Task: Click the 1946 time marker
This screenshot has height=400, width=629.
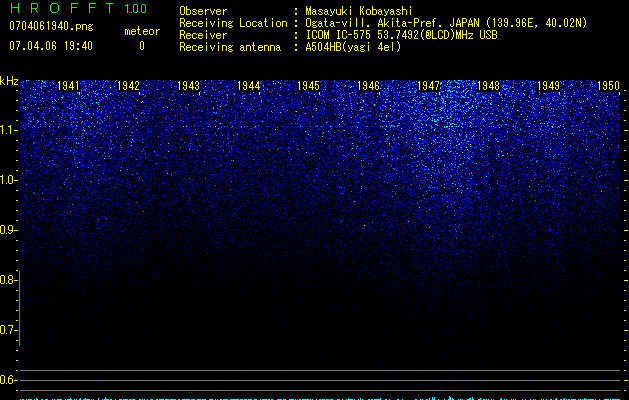Action: 368,86
